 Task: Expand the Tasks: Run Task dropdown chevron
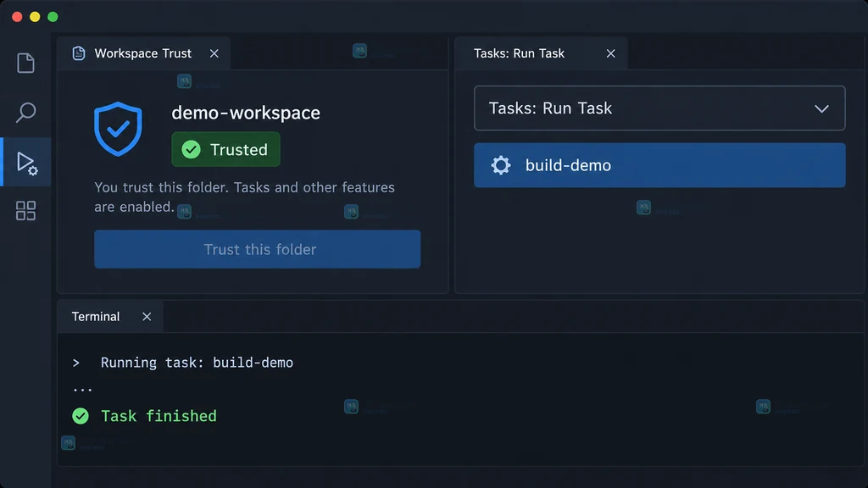click(x=821, y=108)
